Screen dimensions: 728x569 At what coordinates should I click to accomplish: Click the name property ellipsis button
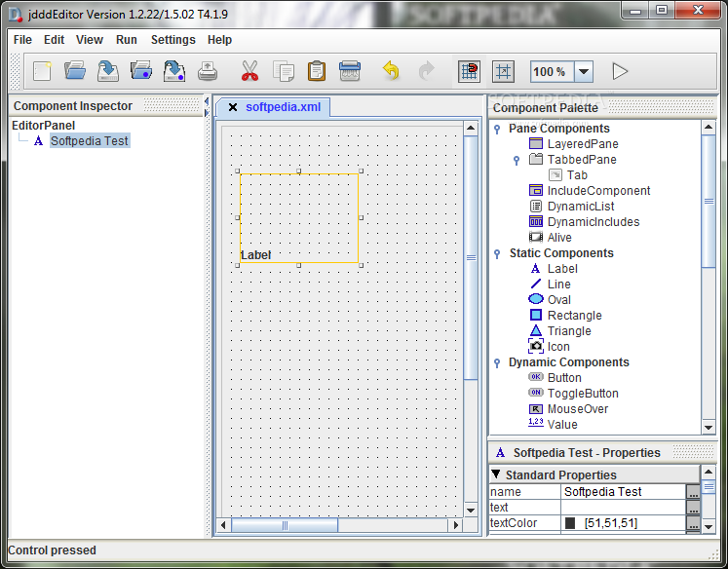pos(693,491)
